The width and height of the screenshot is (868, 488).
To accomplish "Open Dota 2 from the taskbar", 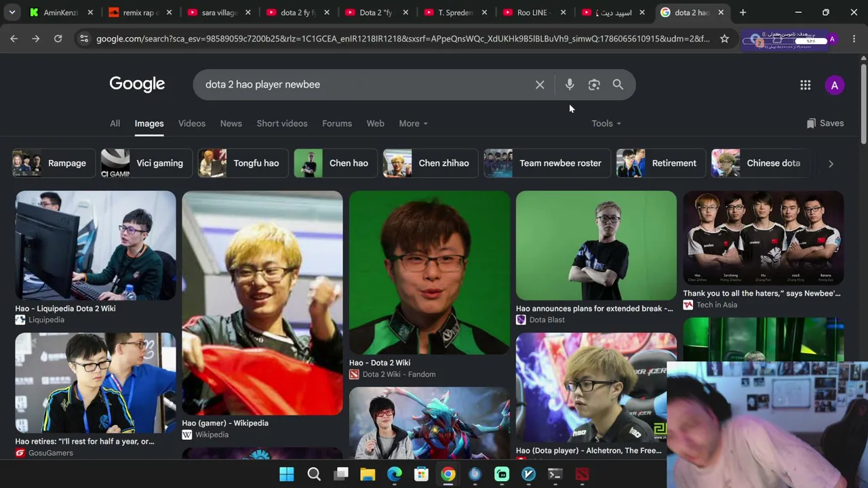I will (x=583, y=474).
